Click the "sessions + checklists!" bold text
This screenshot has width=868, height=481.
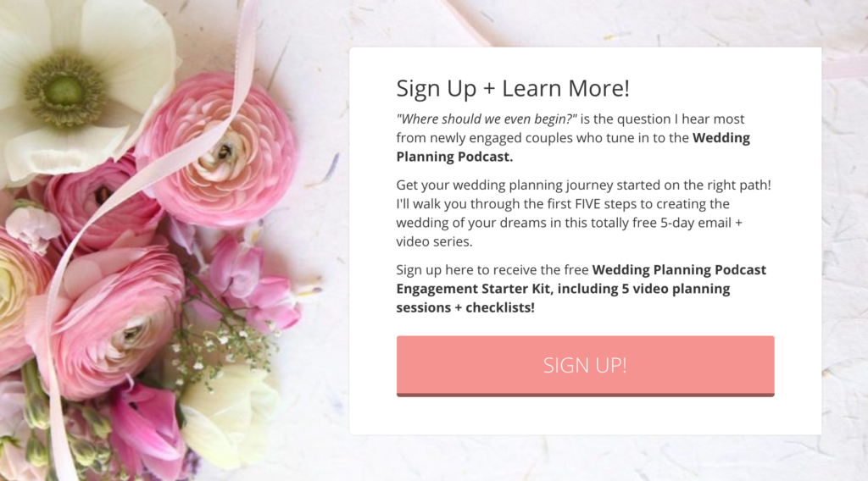(465, 307)
